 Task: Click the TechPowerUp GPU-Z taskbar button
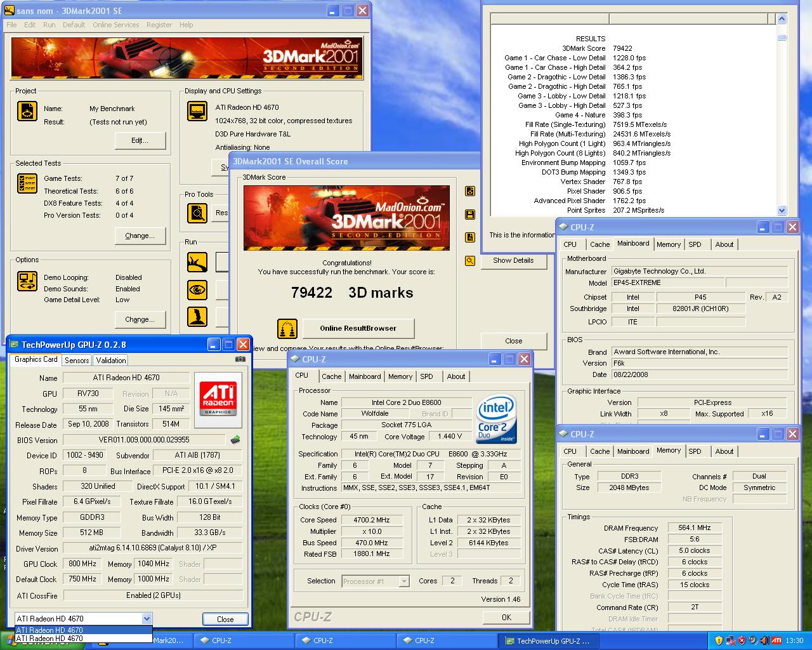pyautogui.click(x=547, y=640)
